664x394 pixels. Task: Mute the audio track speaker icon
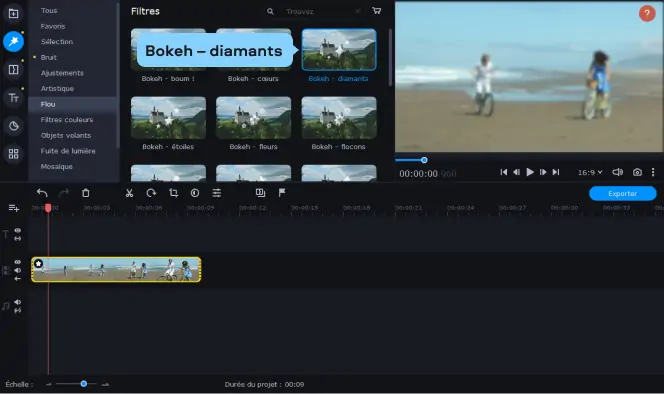(x=17, y=302)
